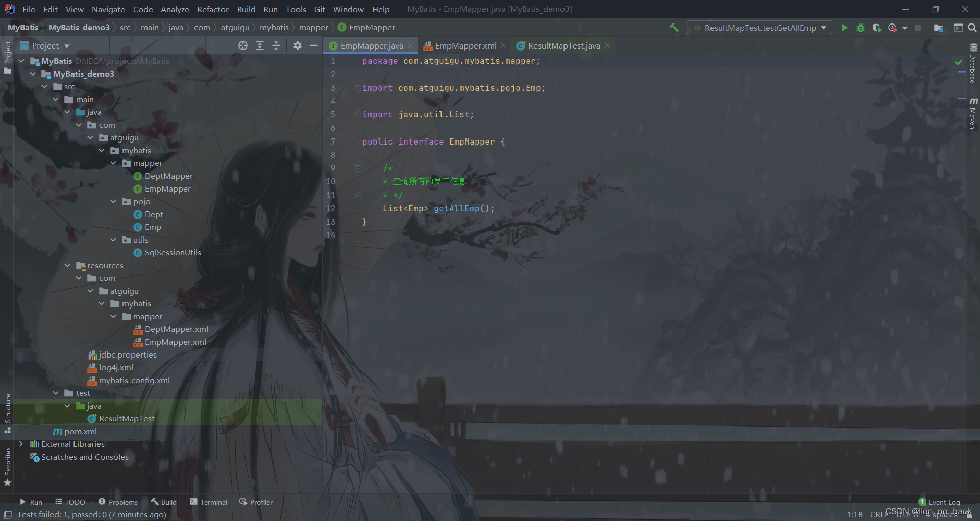Collapse all nodes in Project panel
The height and width of the screenshot is (521, 980).
(276, 45)
